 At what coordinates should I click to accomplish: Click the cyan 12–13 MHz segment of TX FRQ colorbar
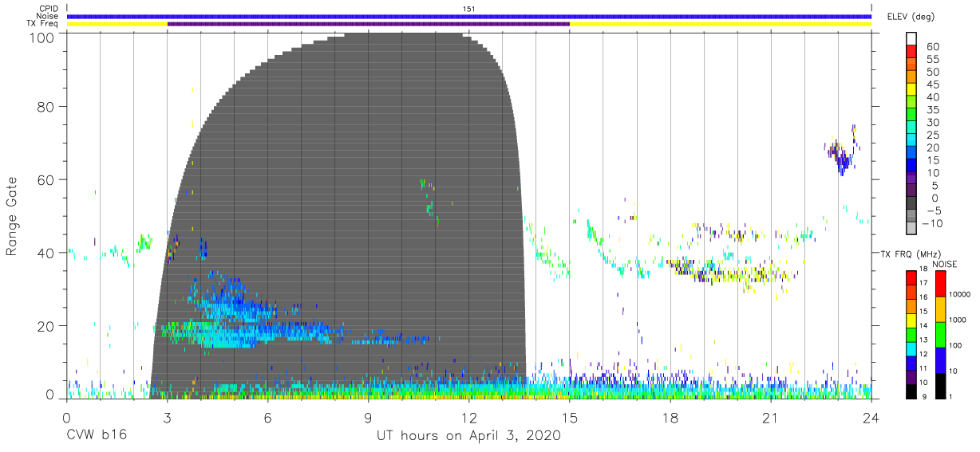point(911,348)
